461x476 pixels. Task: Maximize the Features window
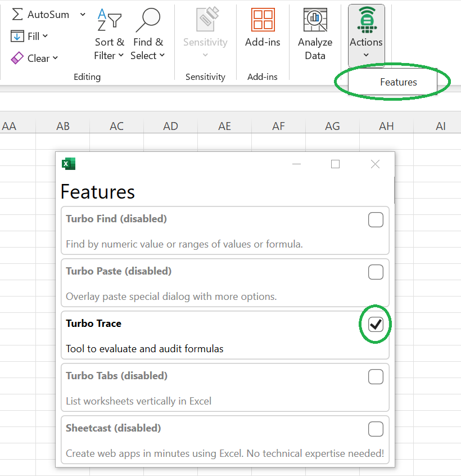(335, 164)
